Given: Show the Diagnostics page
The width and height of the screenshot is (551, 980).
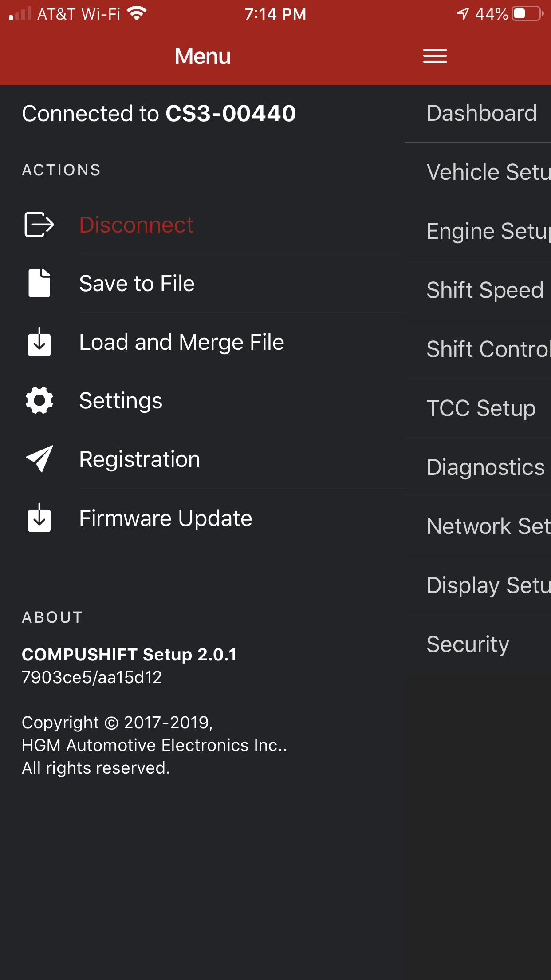Looking at the screenshot, I should pyautogui.click(x=485, y=467).
